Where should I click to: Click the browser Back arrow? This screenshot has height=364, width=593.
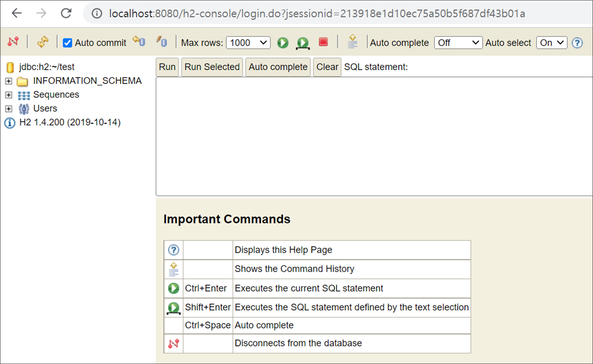pos(16,13)
